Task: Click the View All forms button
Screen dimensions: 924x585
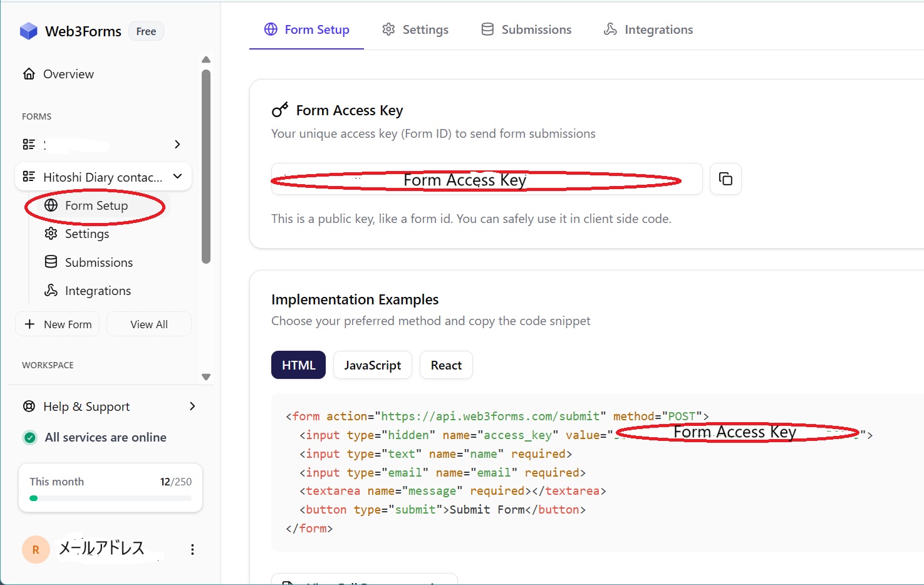Action: pos(149,324)
